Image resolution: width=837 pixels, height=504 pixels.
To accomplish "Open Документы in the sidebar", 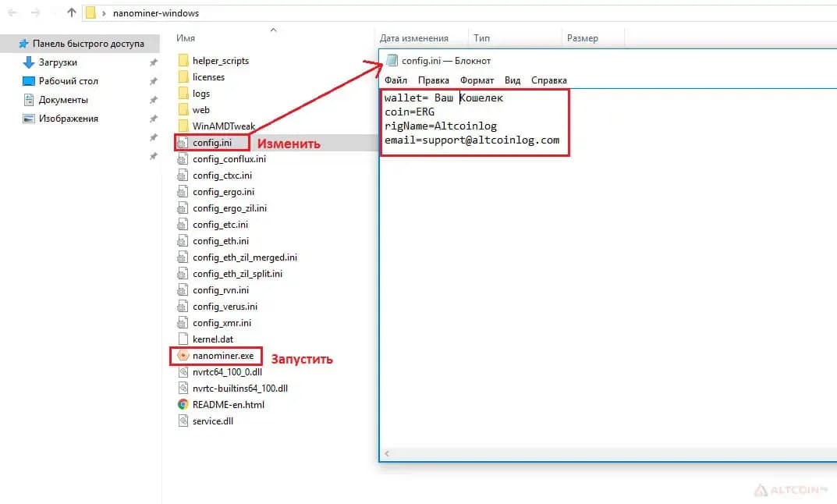I will pyautogui.click(x=63, y=100).
